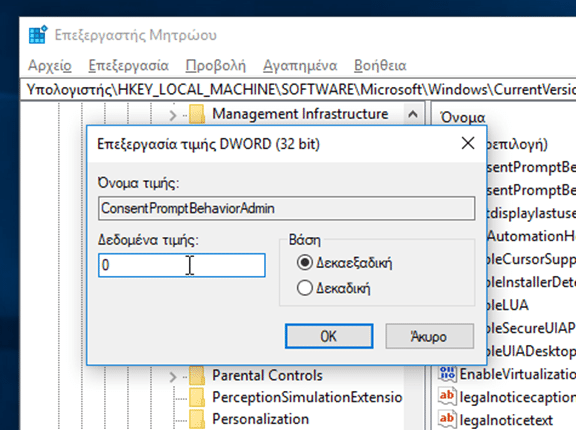Open the Αρχείο menu

tap(50, 65)
